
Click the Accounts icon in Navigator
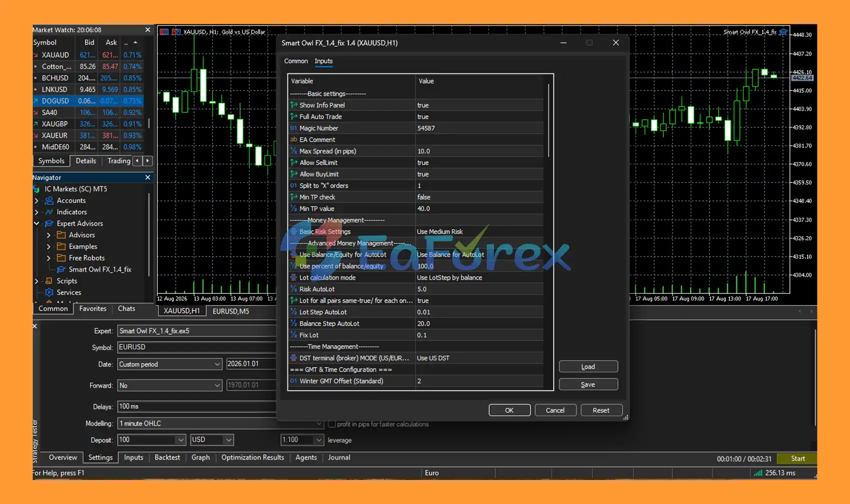click(x=49, y=200)
